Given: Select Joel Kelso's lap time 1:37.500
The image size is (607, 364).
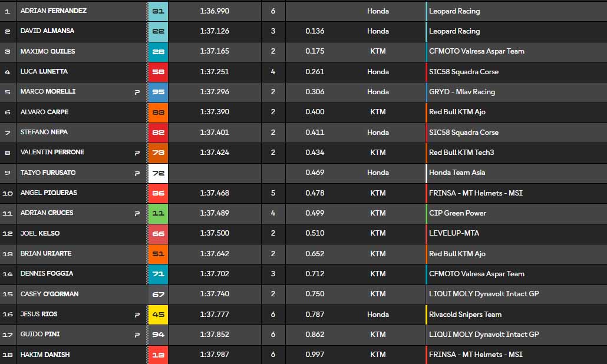Looking at the screenshot, I should click(215, 233).
